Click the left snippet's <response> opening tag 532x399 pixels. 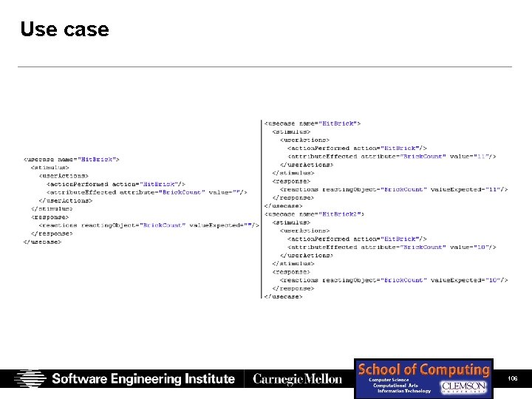point(50,217)
